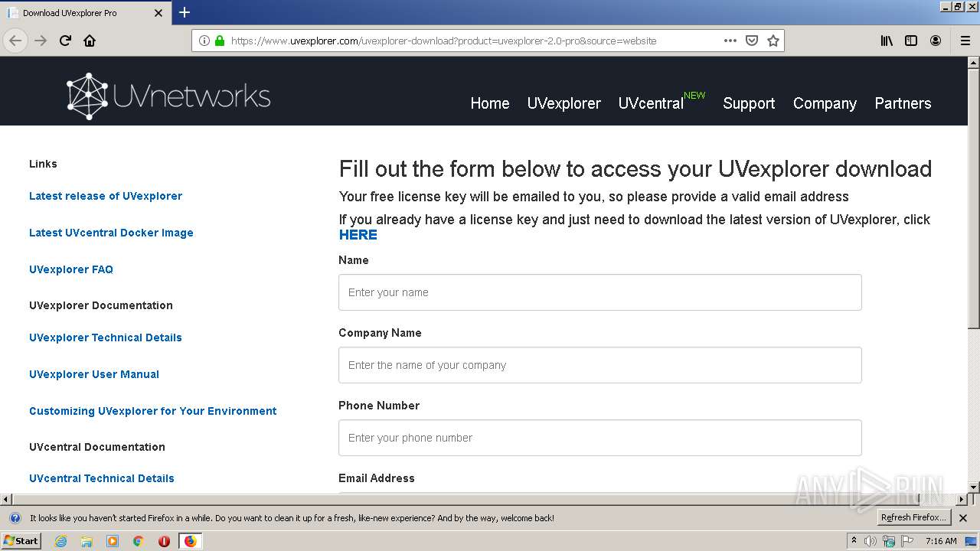Toggle the sidebar view icon
This screenshot has height=551, width=980.
911,41
